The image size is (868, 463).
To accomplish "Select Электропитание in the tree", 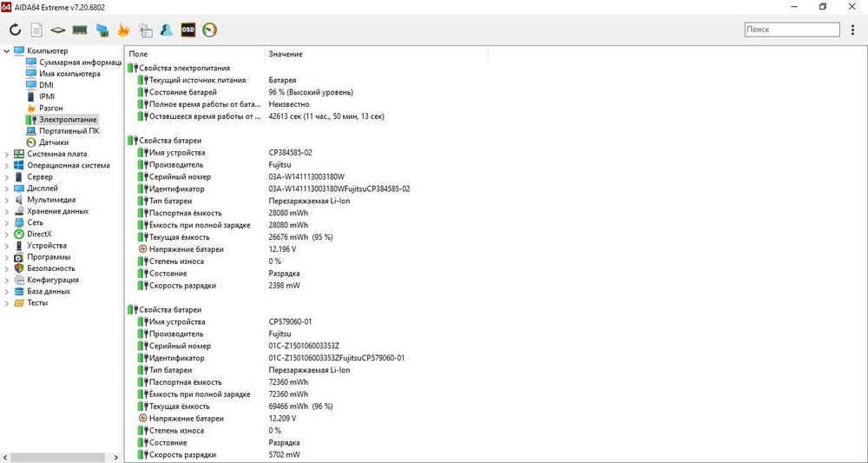I will coord(68,119).
